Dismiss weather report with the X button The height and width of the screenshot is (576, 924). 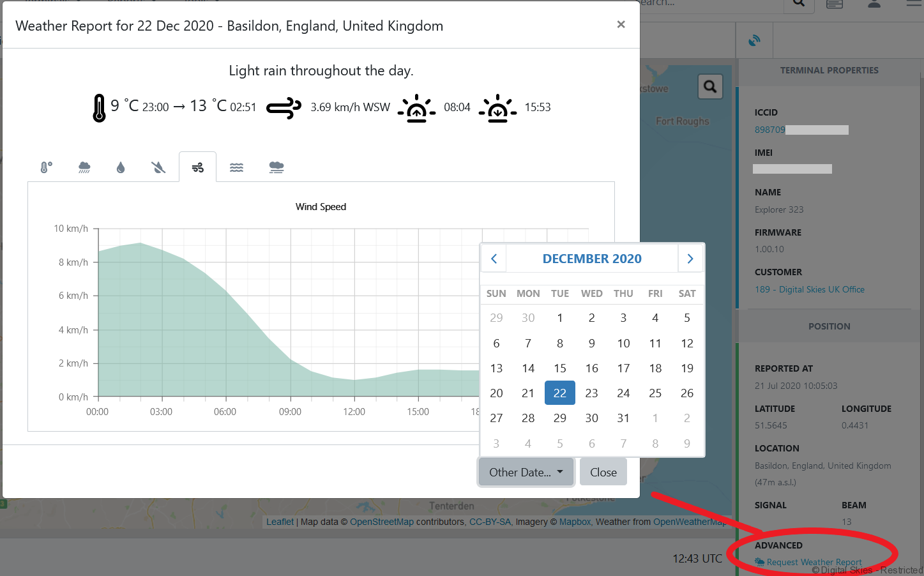621,24
